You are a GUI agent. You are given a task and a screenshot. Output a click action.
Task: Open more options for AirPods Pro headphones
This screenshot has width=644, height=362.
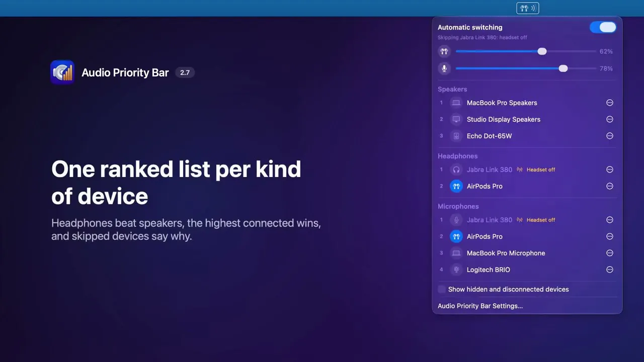pos(610,186)
